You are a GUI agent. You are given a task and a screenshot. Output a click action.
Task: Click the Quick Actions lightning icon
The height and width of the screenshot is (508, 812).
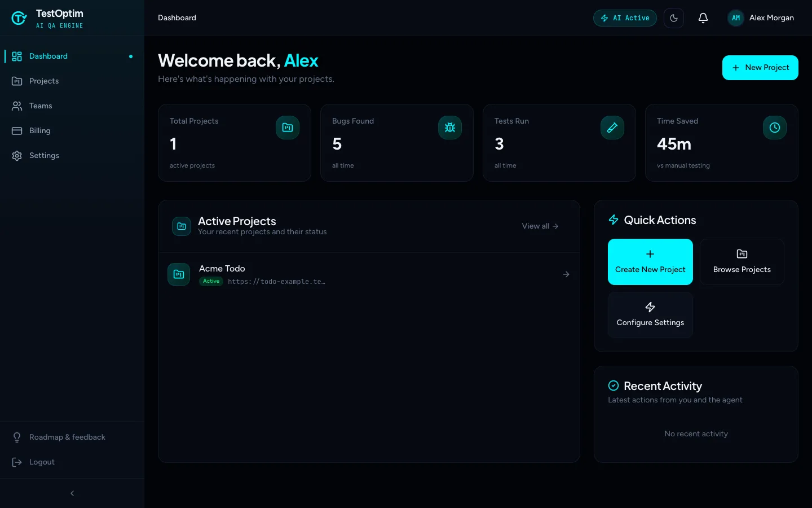tap(614, 220)
